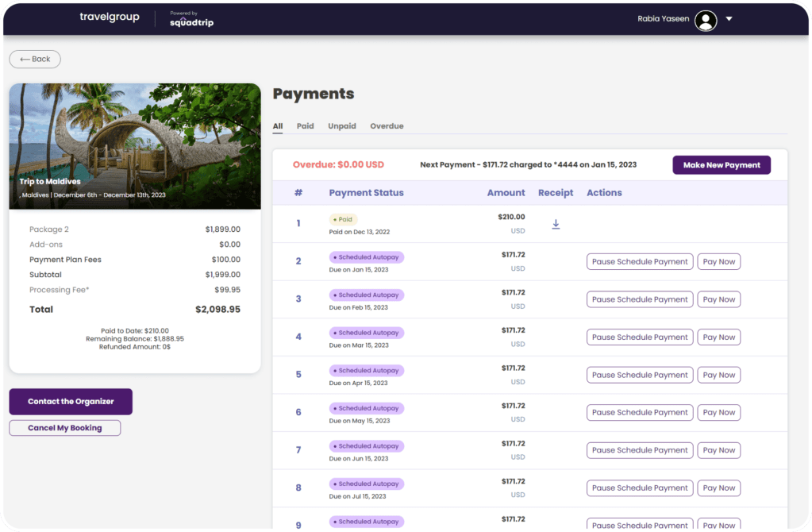812x532 pixels.
Task: Click Scheduled Autopay badge on payment 3
Action: click(x=367, y=295)
